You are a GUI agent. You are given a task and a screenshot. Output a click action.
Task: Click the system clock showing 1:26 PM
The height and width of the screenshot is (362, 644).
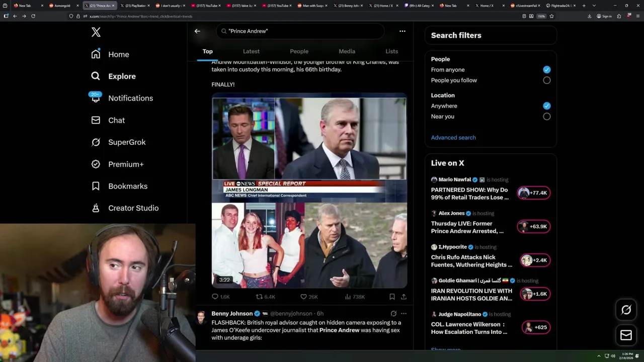point(626,356)
